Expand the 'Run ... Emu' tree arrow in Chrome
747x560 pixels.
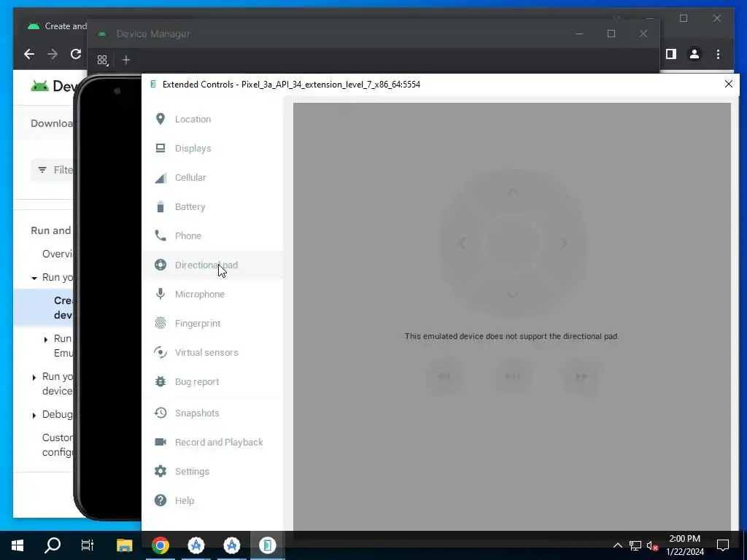tap(46, 340)
